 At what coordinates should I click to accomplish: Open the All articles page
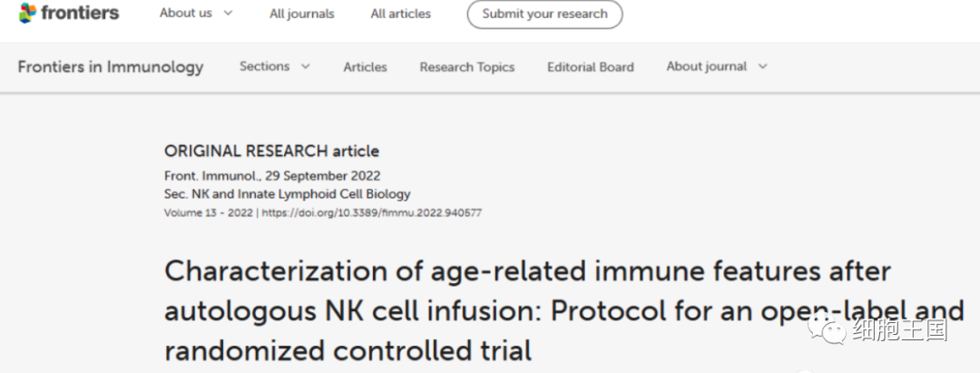point(401,14)
